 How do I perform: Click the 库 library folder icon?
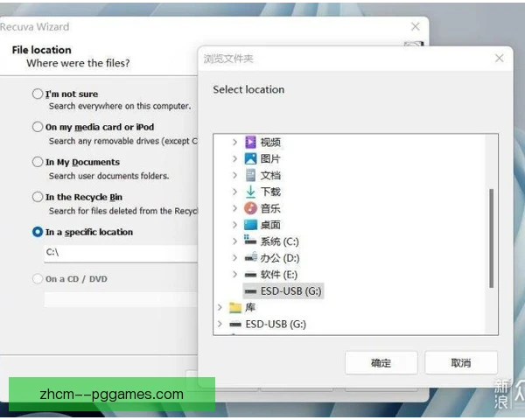click(x=235, y=307)
